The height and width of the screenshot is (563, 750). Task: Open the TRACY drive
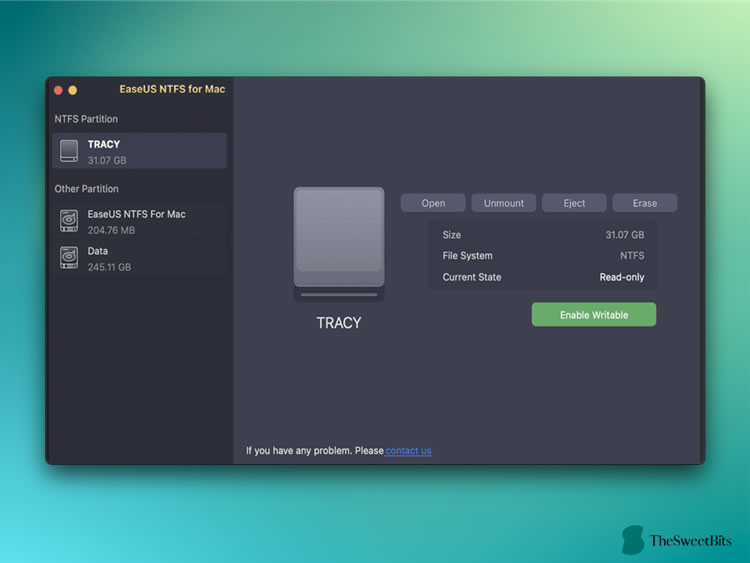click(433, 203)
